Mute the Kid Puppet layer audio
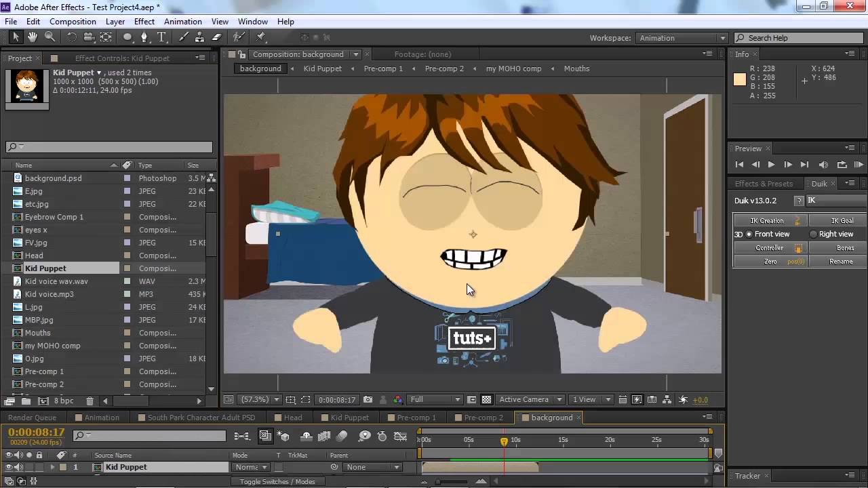Image resolution: width=868 pixels, height=488 pixels. 19,467
